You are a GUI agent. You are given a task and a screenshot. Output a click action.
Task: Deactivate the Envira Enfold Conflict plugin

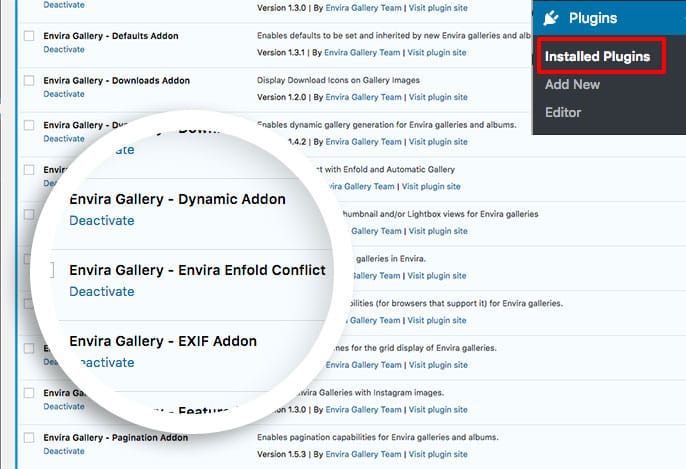click(x=101, y=291)
